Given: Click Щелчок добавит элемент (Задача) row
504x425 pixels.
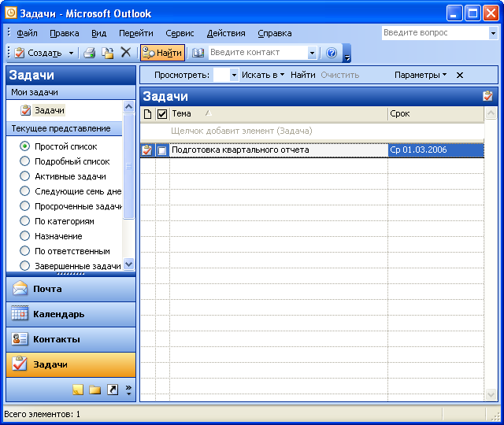Looking at the screenshot, I should (x=312, y=131).
